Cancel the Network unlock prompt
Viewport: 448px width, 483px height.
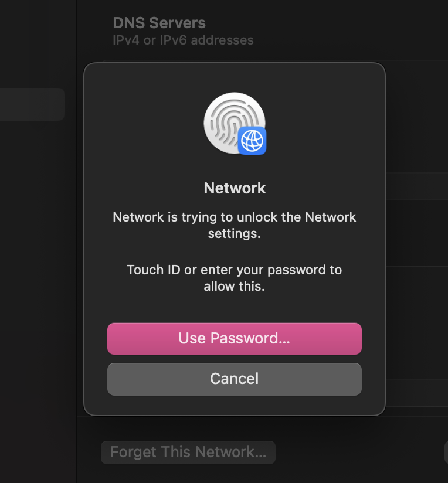click(235, 379)
